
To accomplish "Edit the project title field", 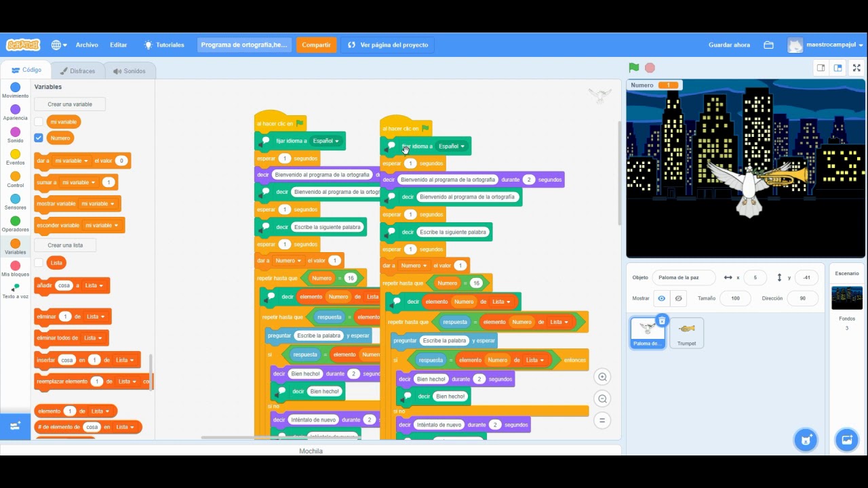I will tap(244, 45).
